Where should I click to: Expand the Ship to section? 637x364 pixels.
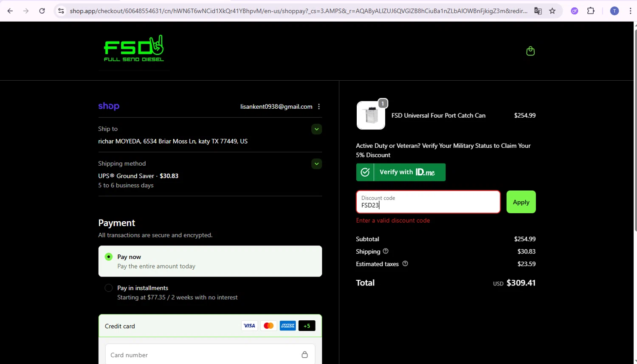tap(316, 129)
